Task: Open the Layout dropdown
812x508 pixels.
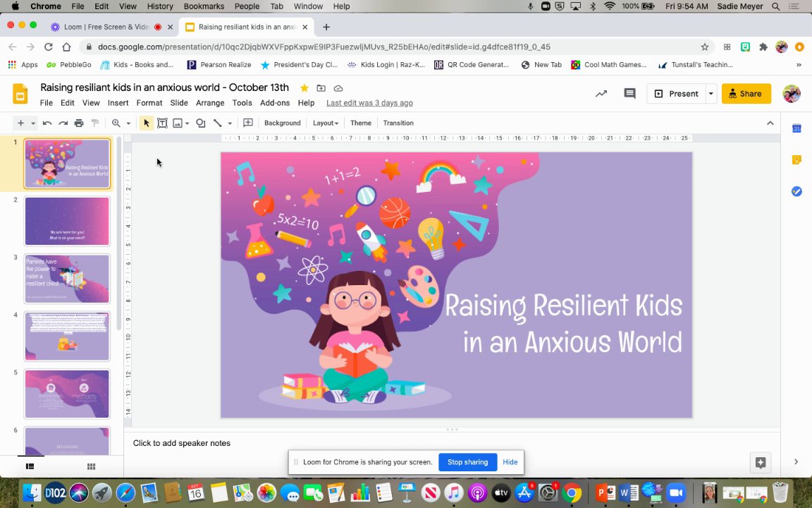Action: (326, 123)
